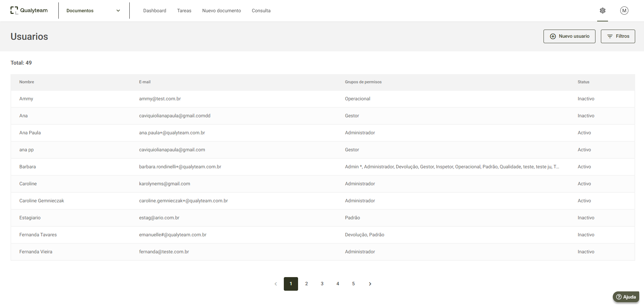Screen dimensions: 644x306
Task: Open user Fernanda Vieira row
Action: [x=323, y=252]
